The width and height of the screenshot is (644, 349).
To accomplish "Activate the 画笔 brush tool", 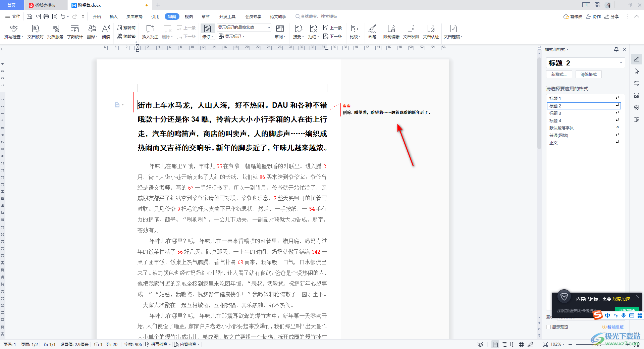I will pyautogui.click(x=372, y=31).
